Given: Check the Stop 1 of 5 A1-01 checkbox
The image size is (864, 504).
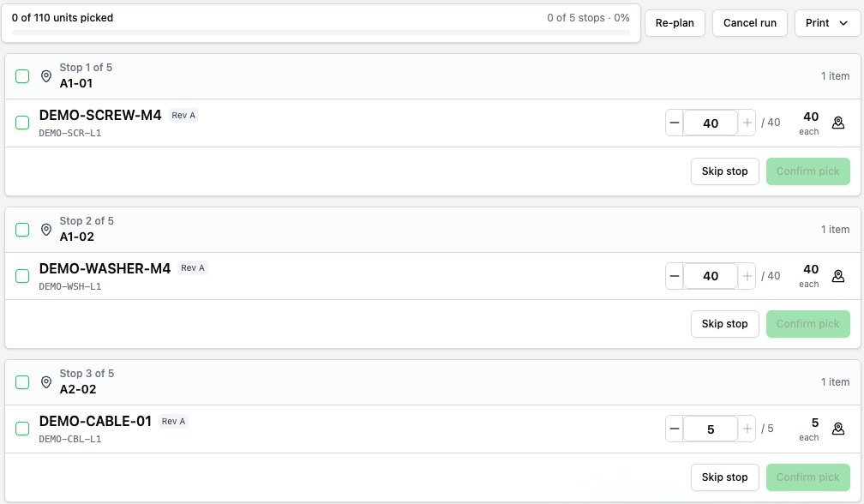Looking at the screenshot, I should 22,76.
